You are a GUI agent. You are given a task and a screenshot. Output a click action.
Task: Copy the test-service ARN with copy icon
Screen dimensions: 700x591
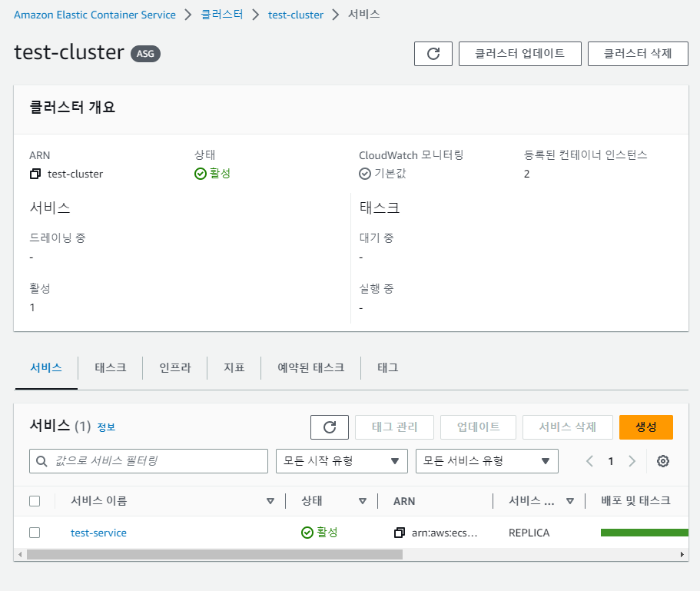(400, 533)
